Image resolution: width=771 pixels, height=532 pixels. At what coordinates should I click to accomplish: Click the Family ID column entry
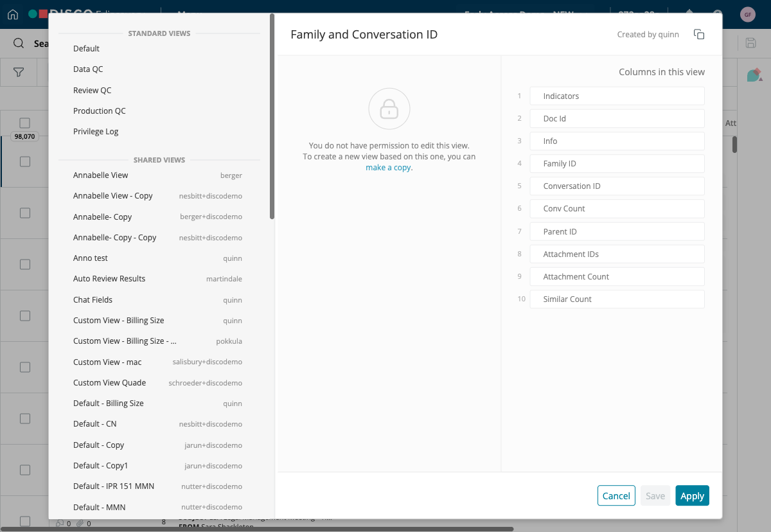pos(617,164)
